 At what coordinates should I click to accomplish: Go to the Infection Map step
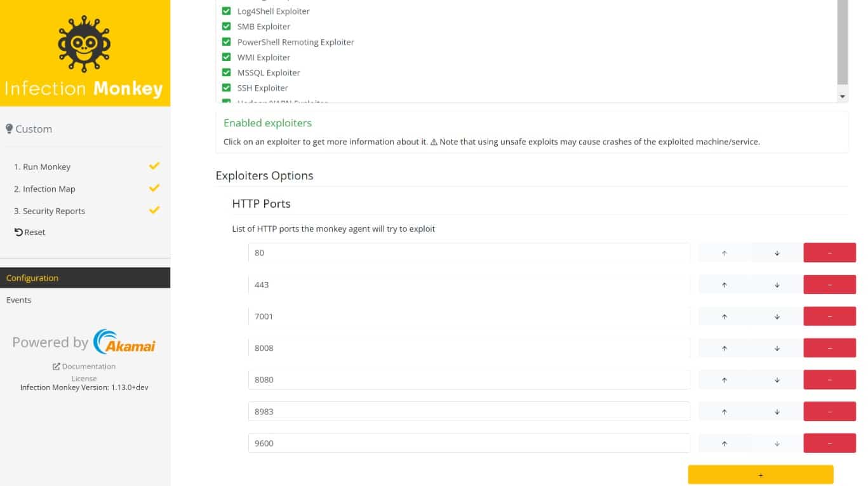(49, 189)
